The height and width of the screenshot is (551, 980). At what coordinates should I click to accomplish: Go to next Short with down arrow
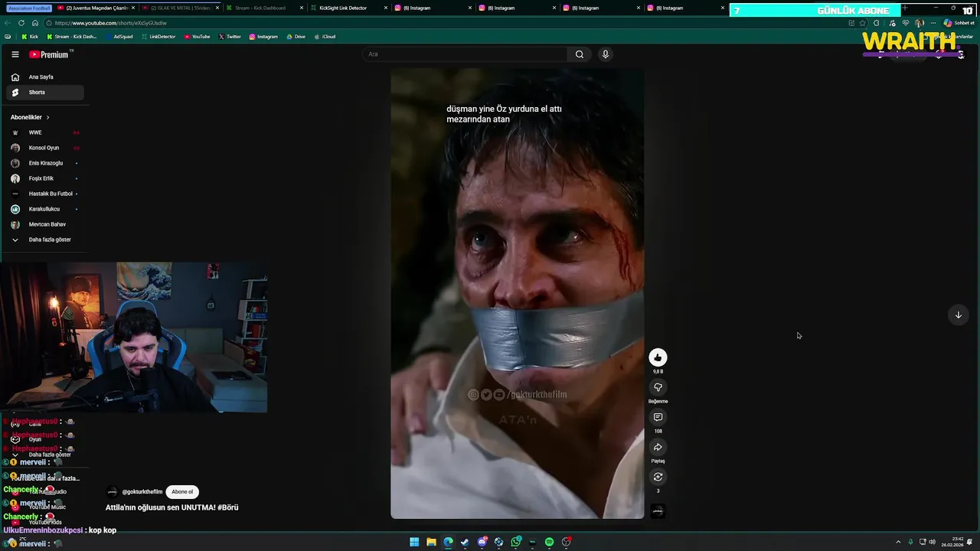[x=958, y=315]
